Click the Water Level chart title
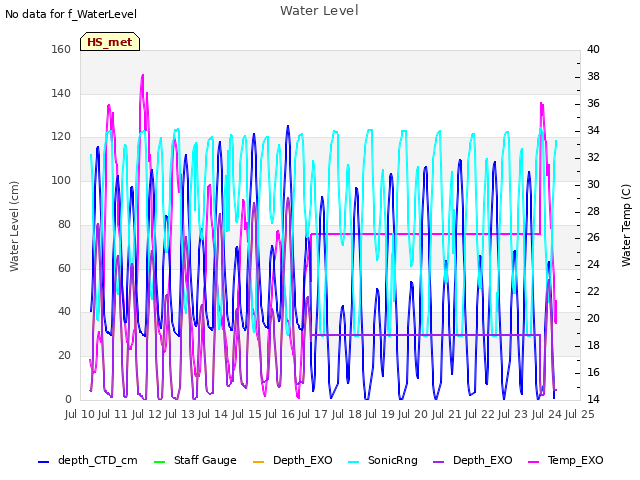 (319, 11)
